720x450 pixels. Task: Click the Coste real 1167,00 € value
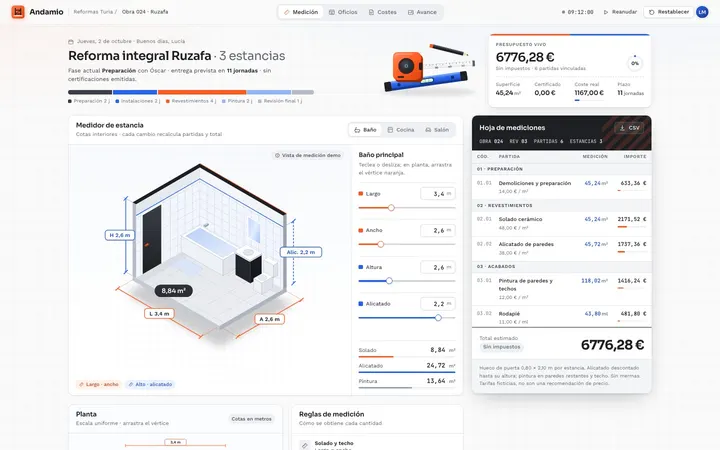pyautogui.click(x=589, y=93)
